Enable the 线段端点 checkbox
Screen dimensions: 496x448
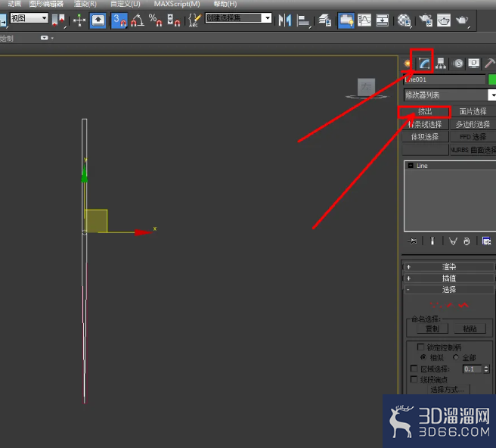414,379
